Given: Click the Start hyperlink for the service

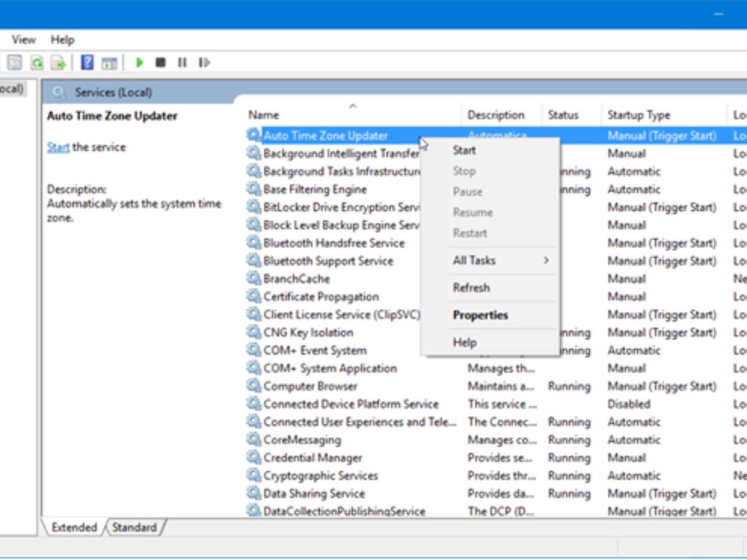Looking at the screenshot, I should pyautogui.click(x=57, y=147).
